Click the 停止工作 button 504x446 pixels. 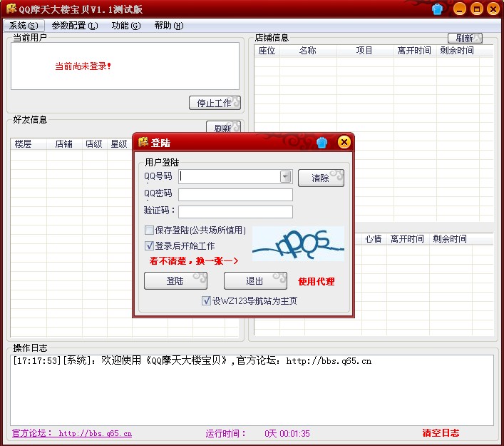pos(215,103)
